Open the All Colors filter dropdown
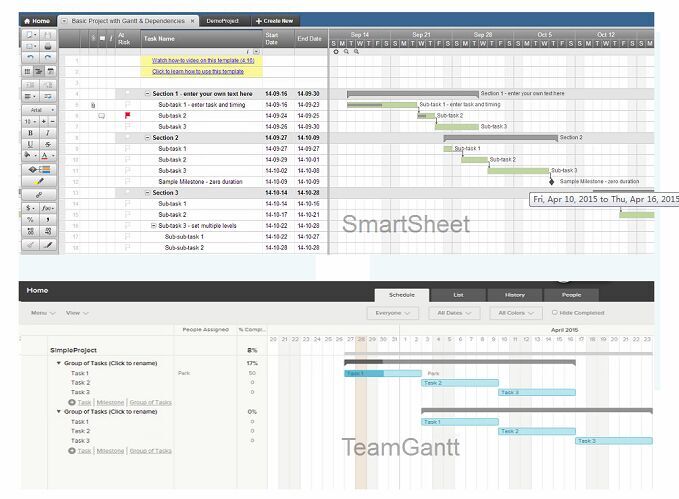This screenshot has height=499, width=679. pos(515,313)
